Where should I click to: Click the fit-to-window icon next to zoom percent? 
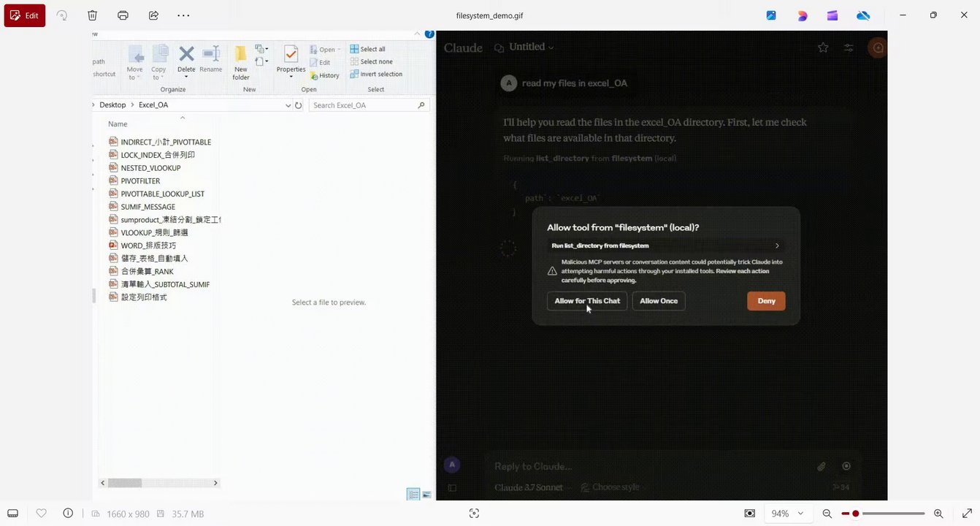tap(749, 514)
